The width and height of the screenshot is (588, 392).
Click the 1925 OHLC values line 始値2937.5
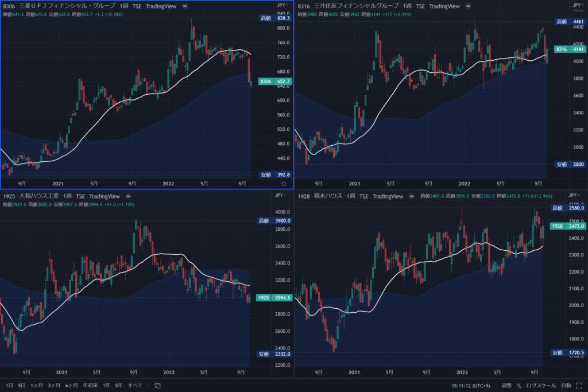click(69, 205)
